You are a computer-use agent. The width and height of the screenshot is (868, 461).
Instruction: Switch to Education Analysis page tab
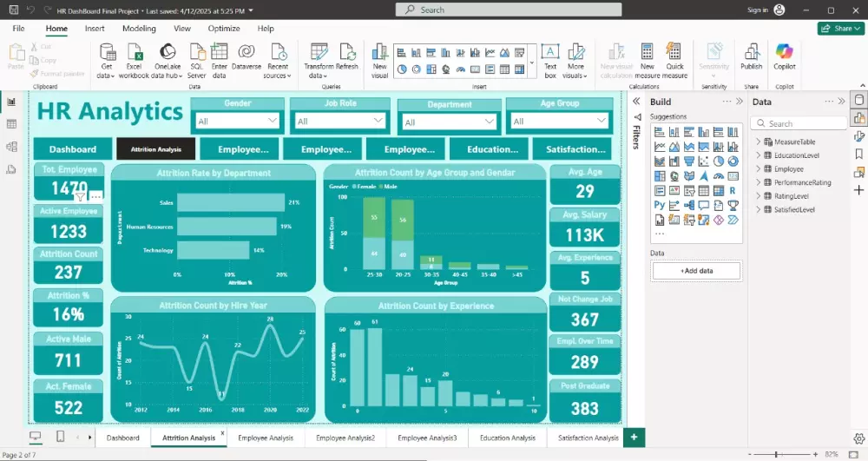(508, 438)
